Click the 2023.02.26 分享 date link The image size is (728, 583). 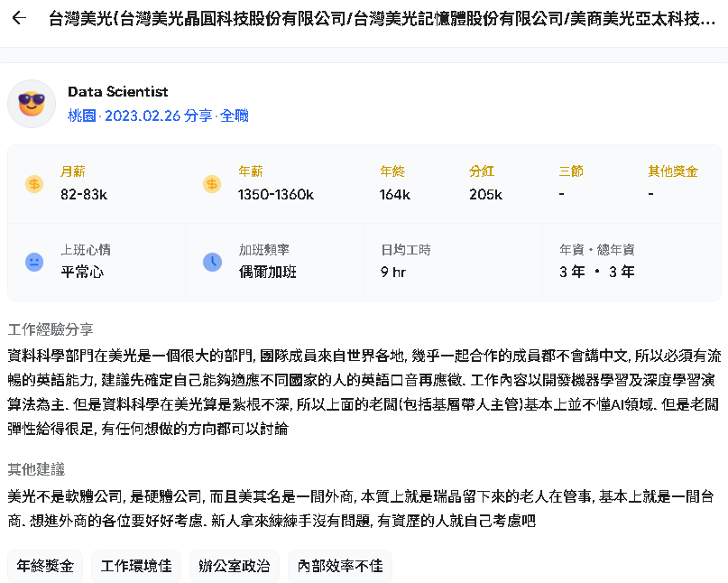(159, 116)
